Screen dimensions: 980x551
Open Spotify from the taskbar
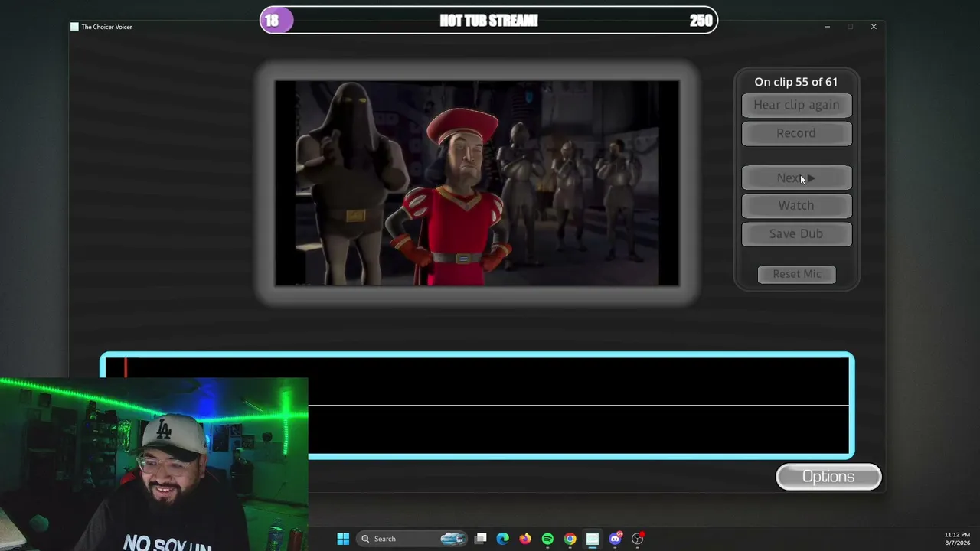point(547,539)
